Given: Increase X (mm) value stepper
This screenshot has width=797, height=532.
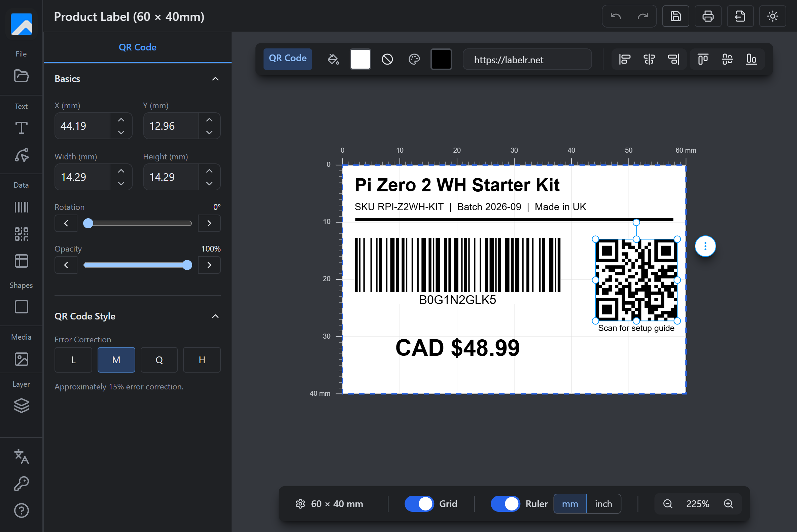Looking at the screenshot, I should pyautogui.click(x=121, y=120).
